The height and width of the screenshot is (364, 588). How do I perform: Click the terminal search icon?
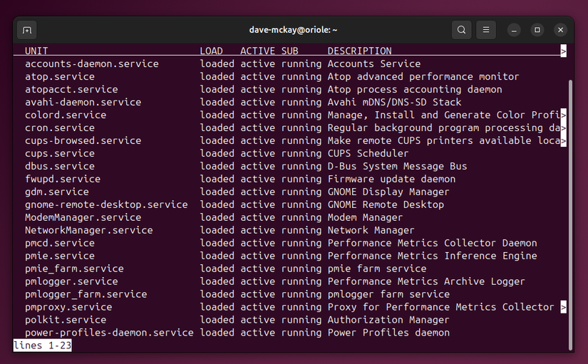462,30
